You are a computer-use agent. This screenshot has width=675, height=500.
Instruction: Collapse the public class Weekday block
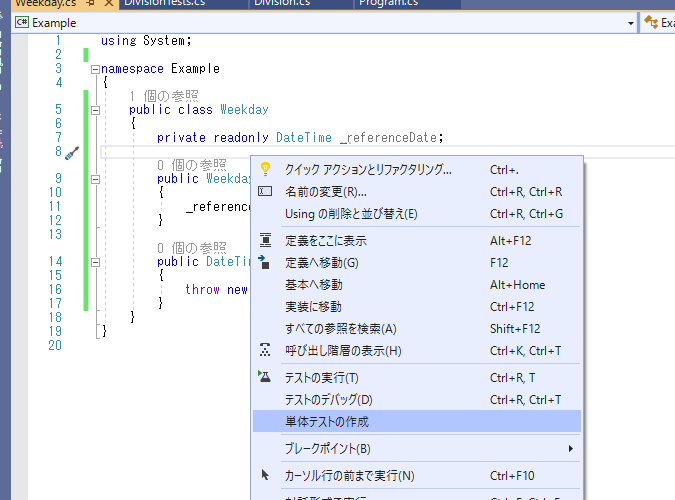95,110
